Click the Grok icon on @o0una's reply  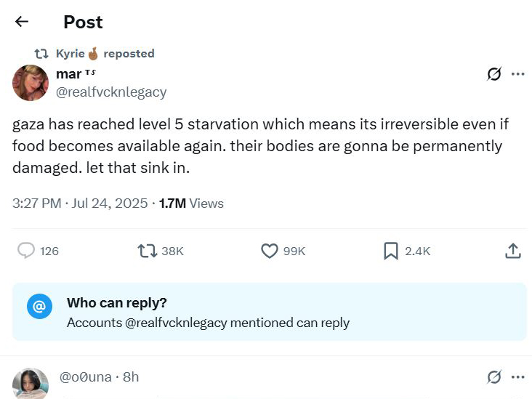click(494, 377)
